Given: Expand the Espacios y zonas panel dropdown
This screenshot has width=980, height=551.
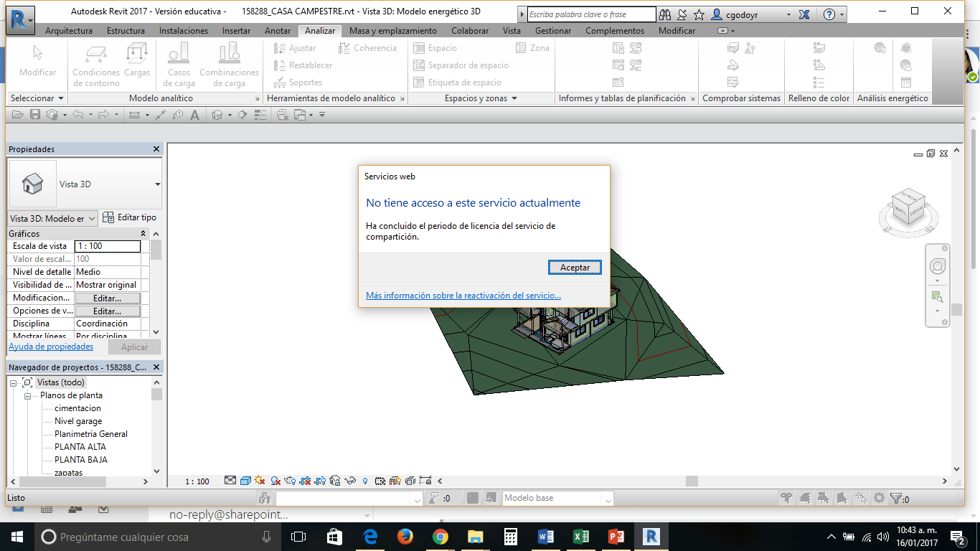Looking at the screenshot, I should [481, 98].
